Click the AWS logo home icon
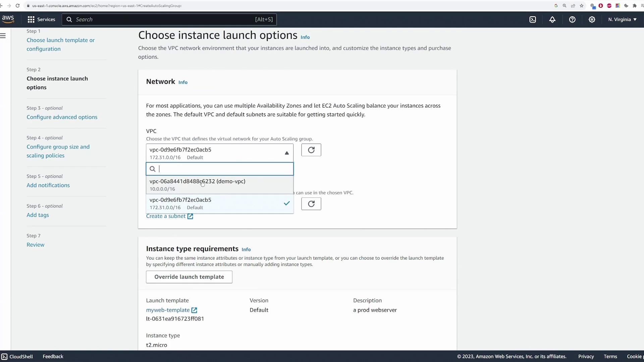644x362 pixels. [x=8, y=19]
